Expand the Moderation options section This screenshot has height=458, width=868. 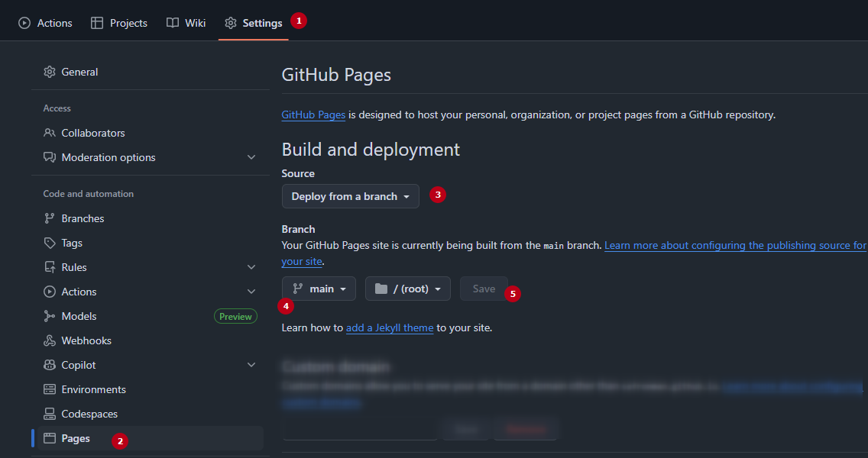click(x=251, y=157)
